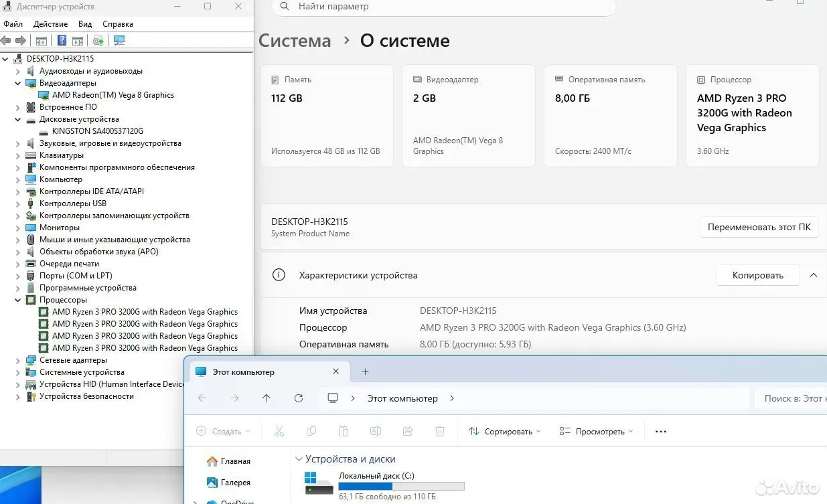Click the Переименовать этот ПК button

point(759,227)
